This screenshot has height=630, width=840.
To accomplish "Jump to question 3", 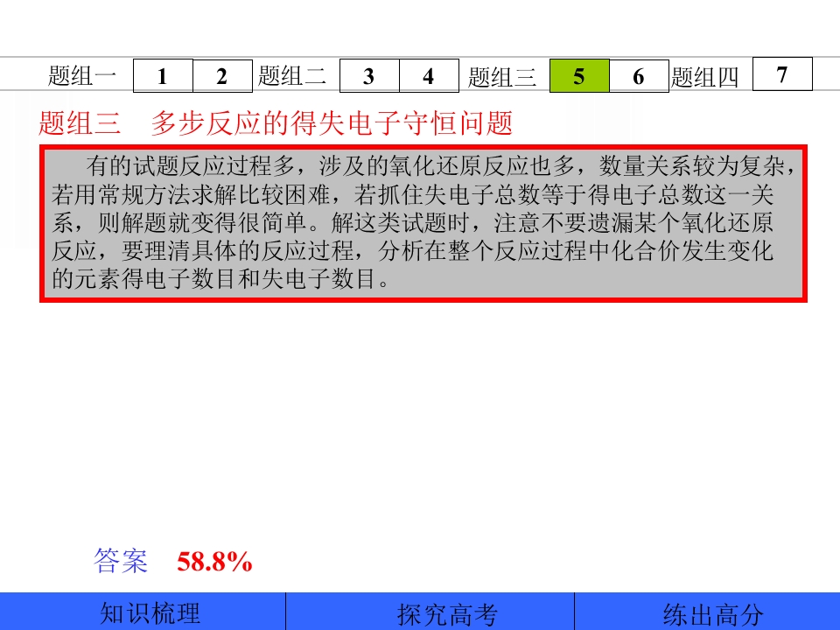I will point(368,76).
